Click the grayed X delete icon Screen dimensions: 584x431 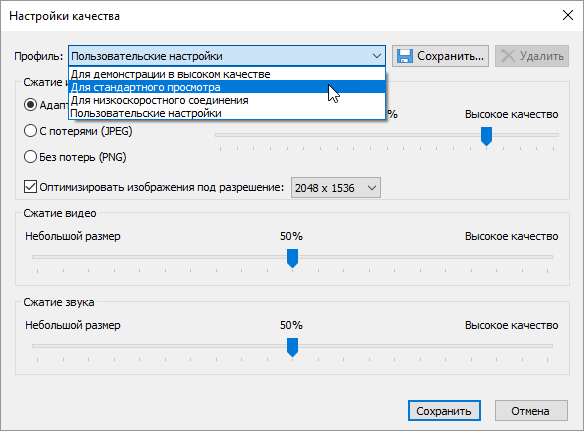pyautogui.click(x=508, y=56)
